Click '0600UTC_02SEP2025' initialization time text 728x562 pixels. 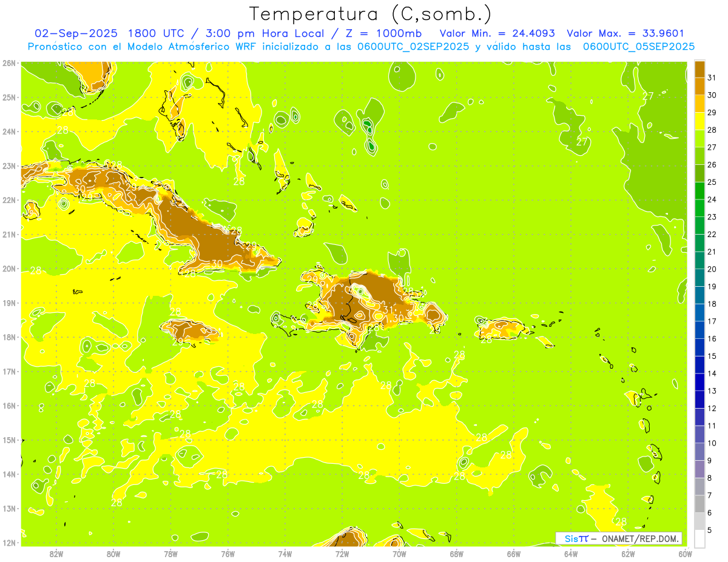(414, 47)
